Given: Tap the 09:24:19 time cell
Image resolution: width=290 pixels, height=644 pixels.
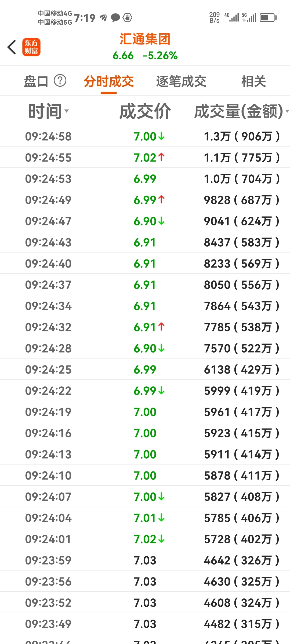Looking at the screenshot, I should 48,412.
